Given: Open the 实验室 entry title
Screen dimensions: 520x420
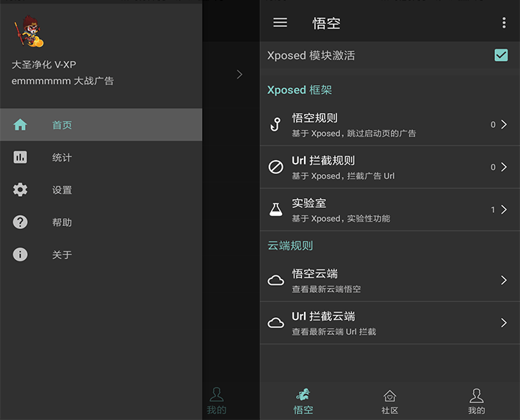Looking at the screenshot, I should pos(309,203).
